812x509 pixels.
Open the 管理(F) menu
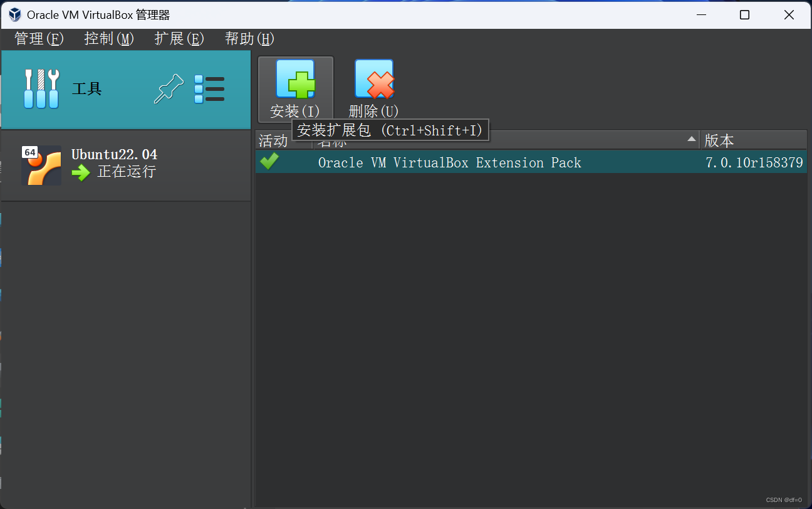pyautogui.click(x=39, y=39)
